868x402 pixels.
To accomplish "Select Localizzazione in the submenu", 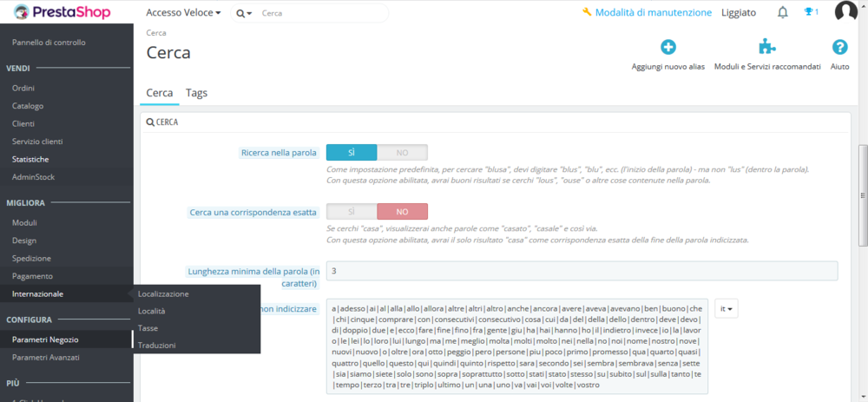I will click(x=163, y=293).
